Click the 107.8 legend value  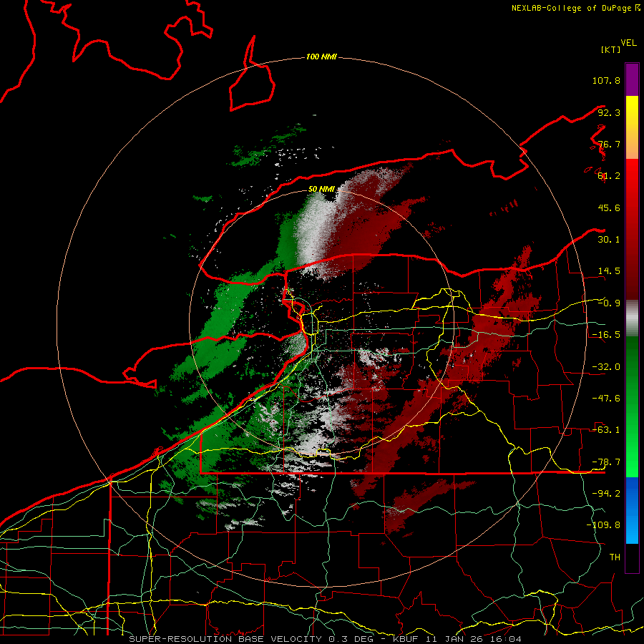tap(606, 80)
